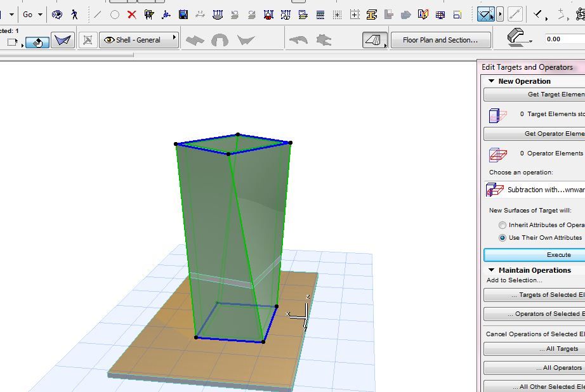Open the Subtraction operation dropdown
The width and height of the screenshot is (585, 392).
(535, 190)
